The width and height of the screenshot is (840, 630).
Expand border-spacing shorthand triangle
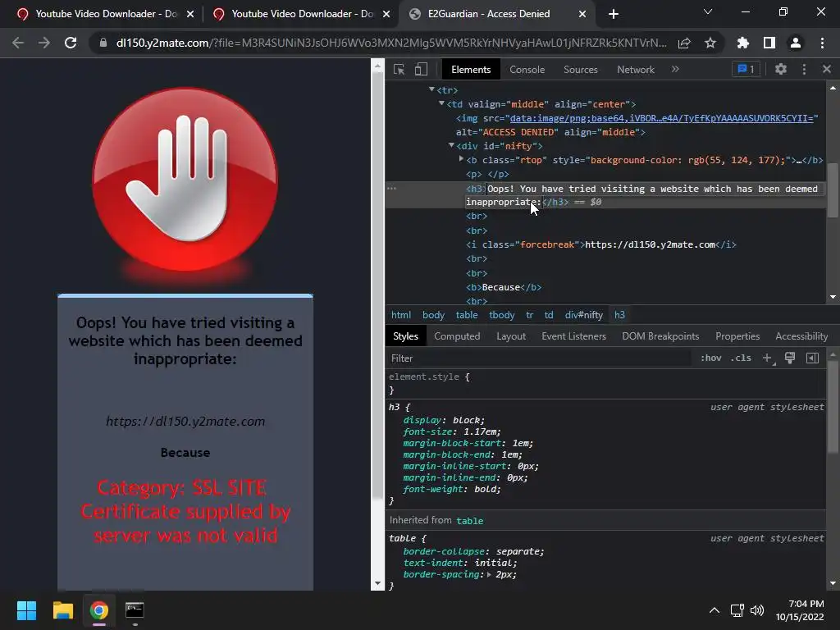pyautogui.click(x=489, y=574)
